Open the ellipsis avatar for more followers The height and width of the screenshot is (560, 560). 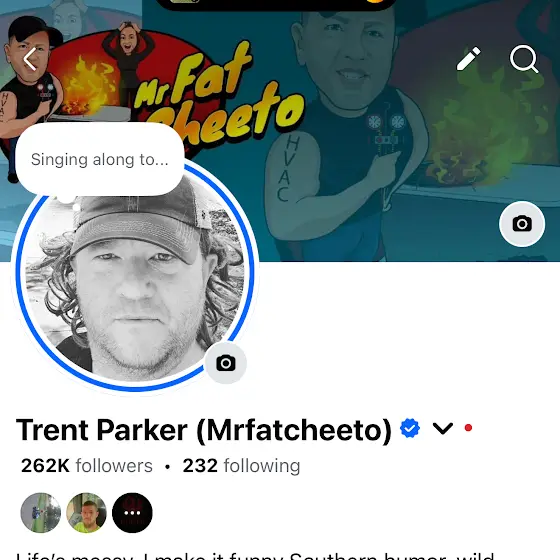click(132, 513)
